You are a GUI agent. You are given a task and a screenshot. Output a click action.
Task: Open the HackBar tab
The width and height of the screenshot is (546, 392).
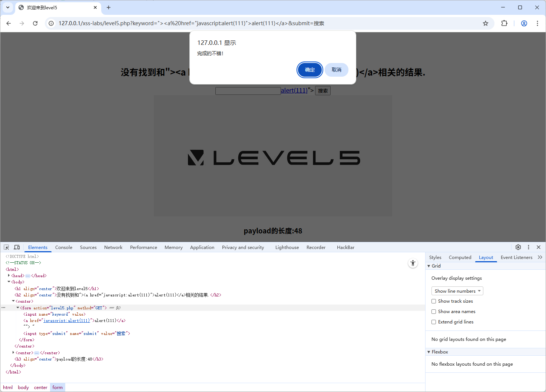pos(345,248)
